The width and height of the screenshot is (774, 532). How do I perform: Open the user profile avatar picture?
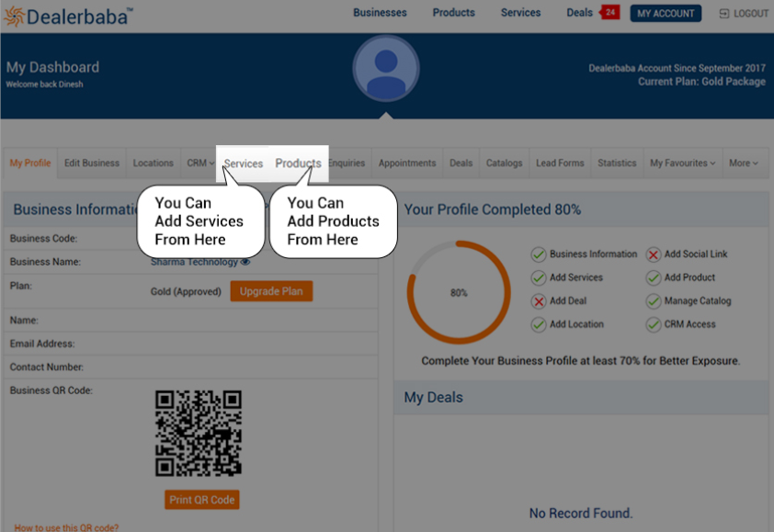[386, 68]
